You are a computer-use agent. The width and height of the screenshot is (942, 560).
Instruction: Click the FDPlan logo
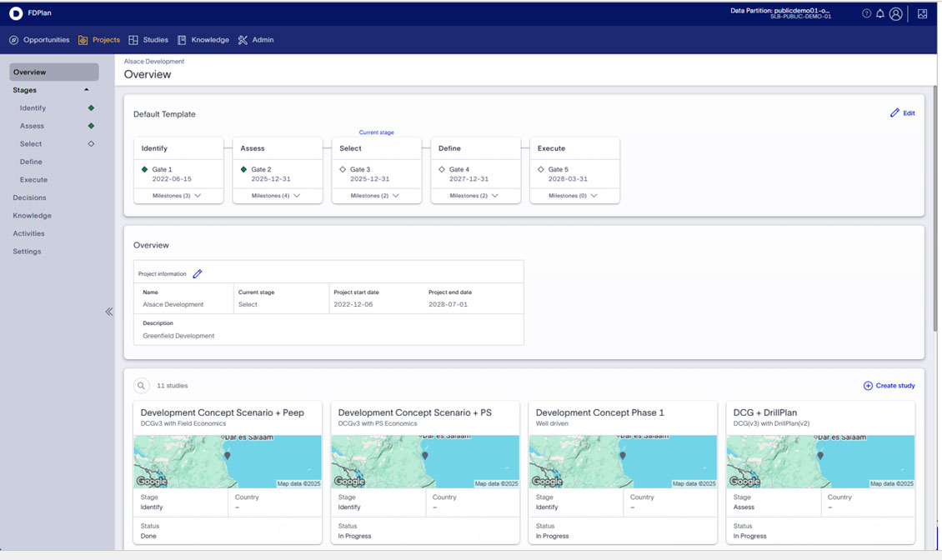(27, 12)
